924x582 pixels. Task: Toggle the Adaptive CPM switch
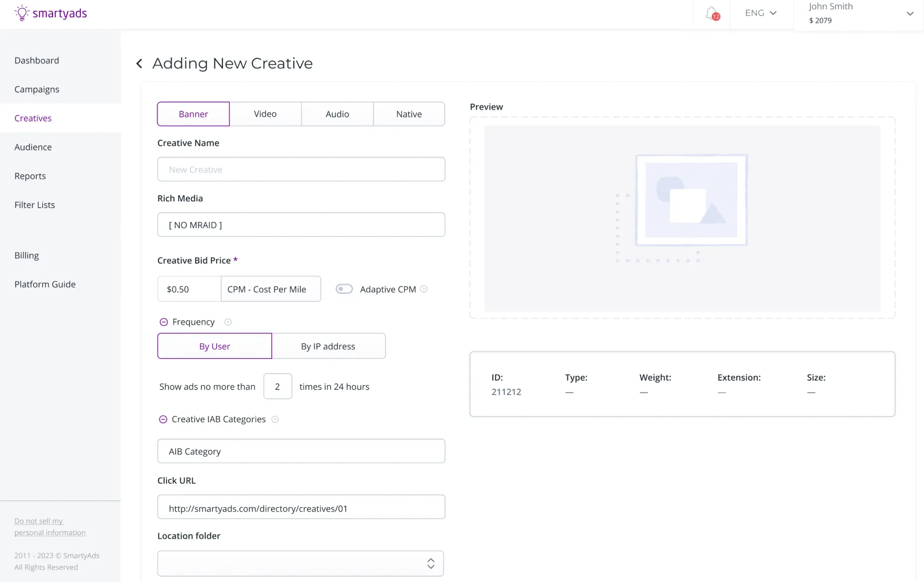(x=344, y=289)
